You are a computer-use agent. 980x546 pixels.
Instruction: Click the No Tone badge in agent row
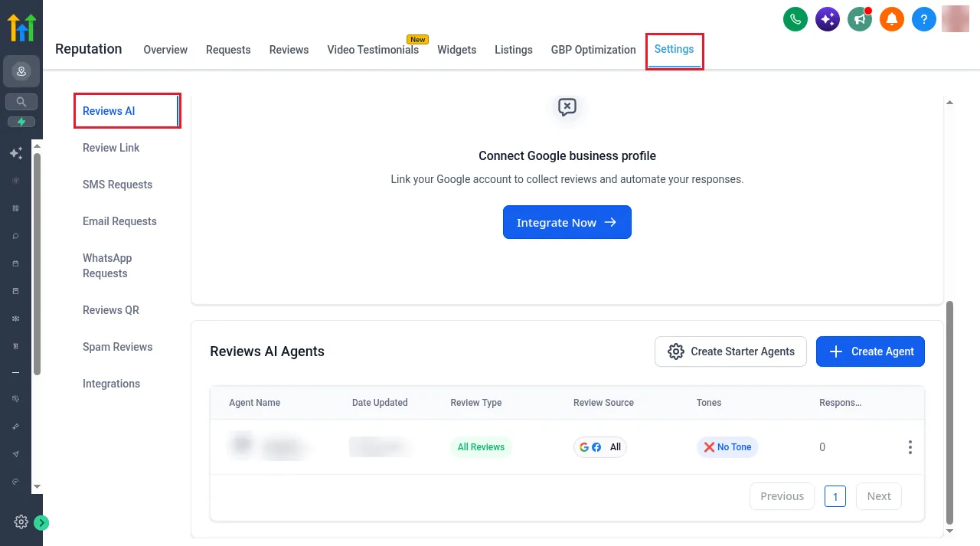[727, 447]
